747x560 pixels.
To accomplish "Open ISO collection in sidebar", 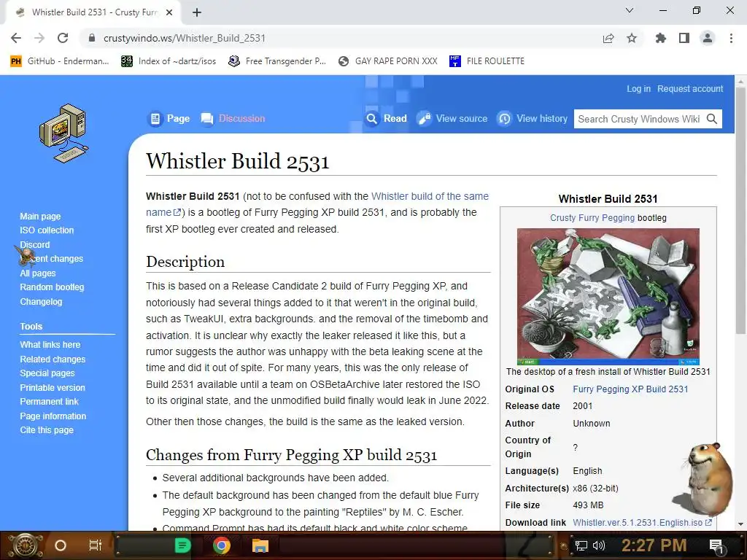I will [x=47, y=230].
